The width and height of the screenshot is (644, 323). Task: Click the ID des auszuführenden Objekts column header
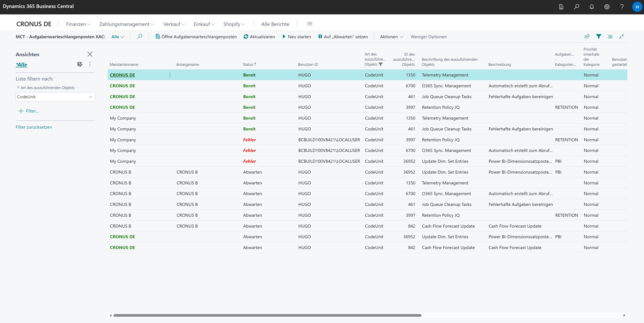click(x=404, y=59)
